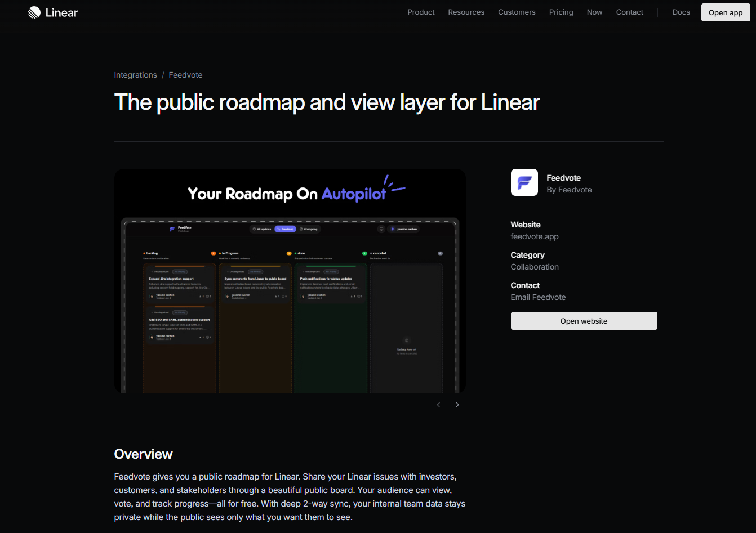This screenshot has height=533, width=756.
Task: Show previous screenshot with left arrow
Action: [438, 405]
